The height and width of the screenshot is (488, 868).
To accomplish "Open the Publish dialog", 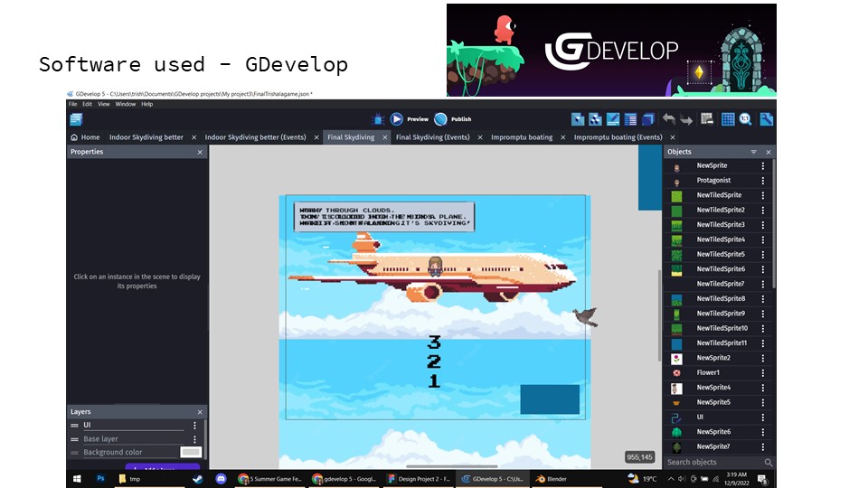I will point(453,119).
